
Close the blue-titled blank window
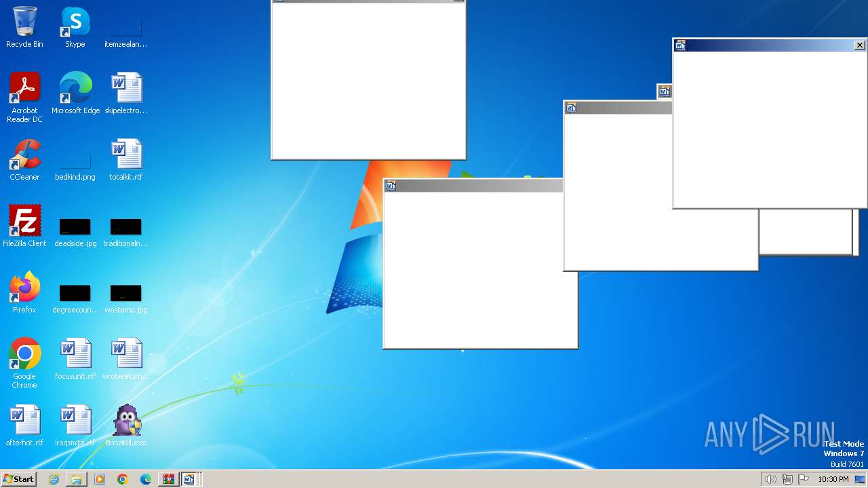point(860,45)
